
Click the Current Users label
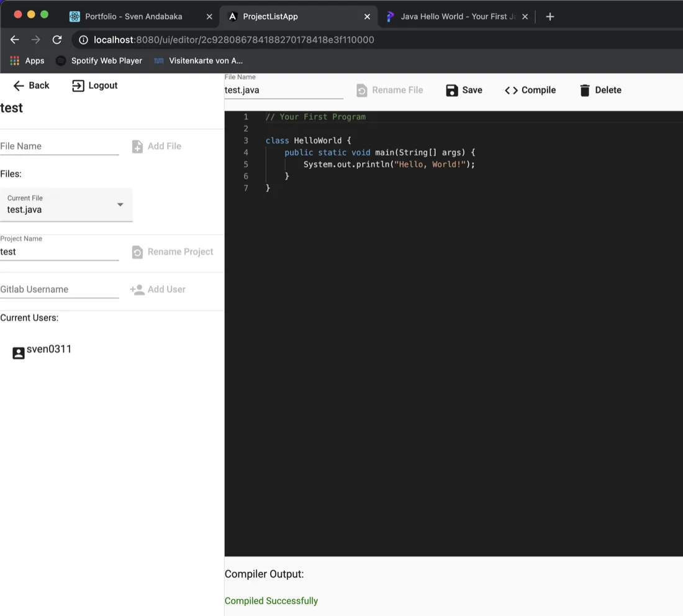pyautogui.click(x=29, y=318)
